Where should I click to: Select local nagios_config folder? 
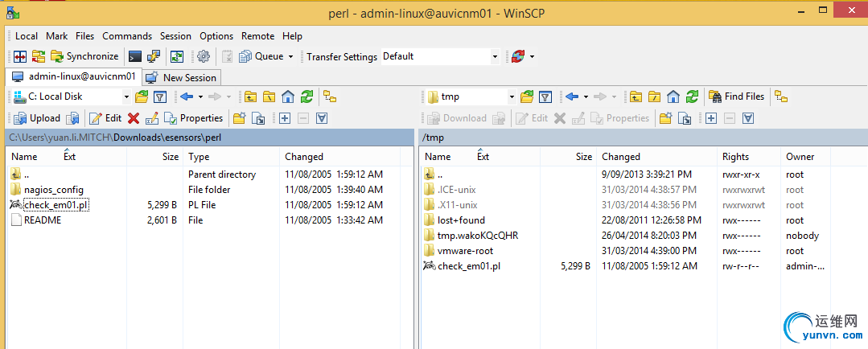[x=54, y=190]
